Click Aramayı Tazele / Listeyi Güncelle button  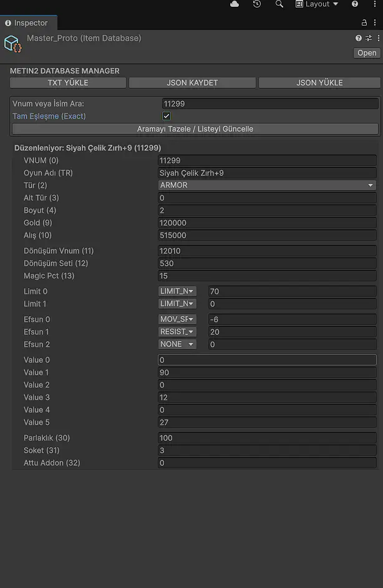click(195, 129)
